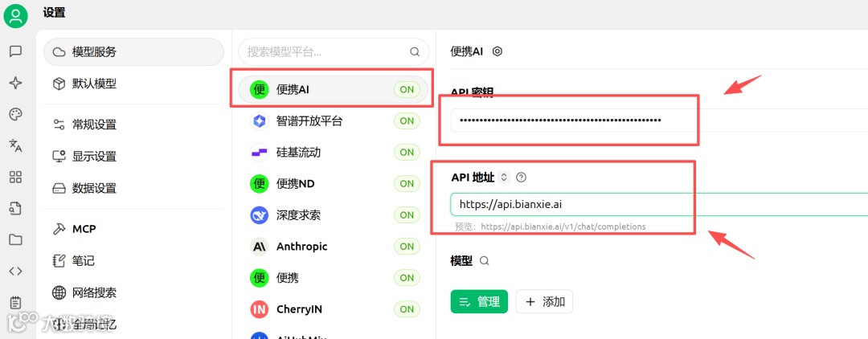Click the search magnifier in platform search
The width and height of the screenshot is (868, 339).
click(x=415, y=52)
